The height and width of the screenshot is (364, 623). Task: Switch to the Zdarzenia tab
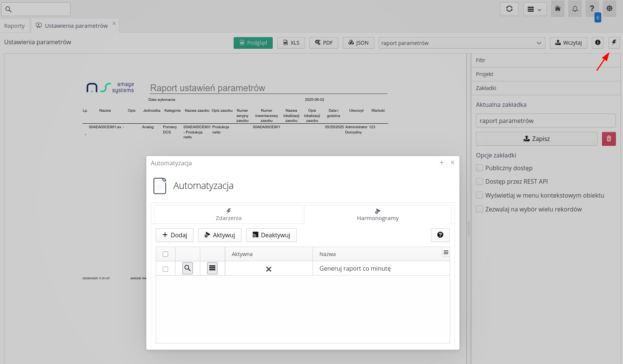tap(228, 214)
